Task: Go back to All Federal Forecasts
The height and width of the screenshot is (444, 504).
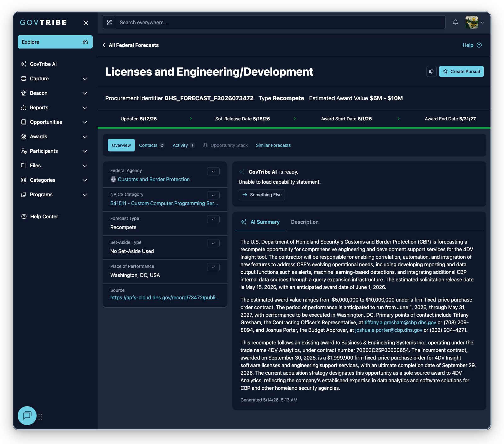Action: [130, 45]
